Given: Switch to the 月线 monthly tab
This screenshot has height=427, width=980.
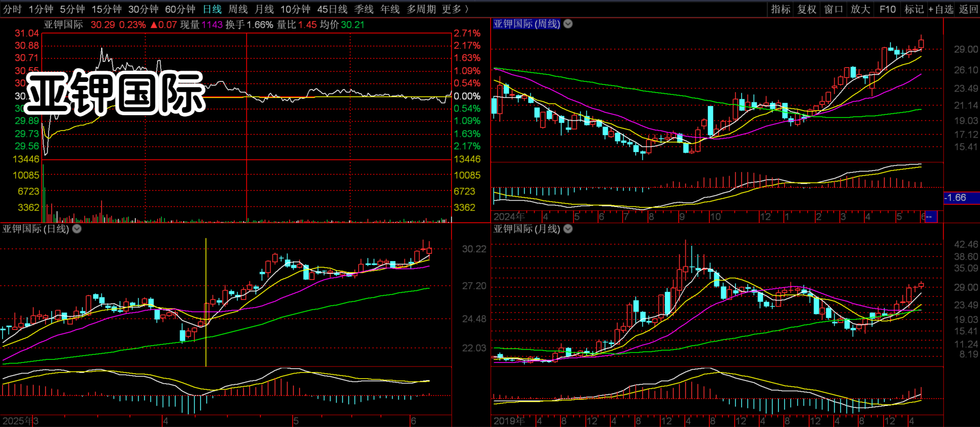Looking at the screenshot, I should click(264, 9).
